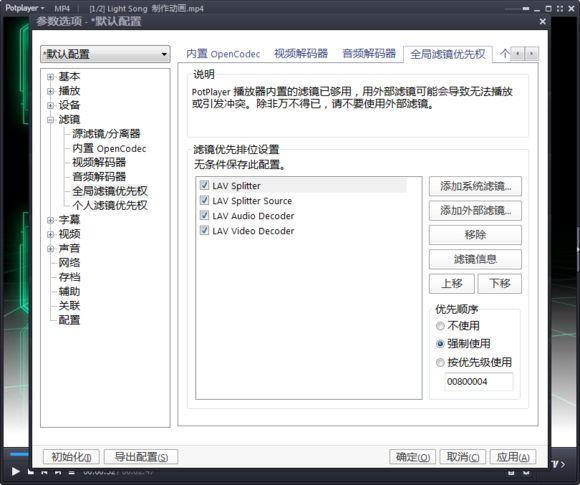Switch to the 内置 OpenCodec tab
This screenshot has height=485, width=580.
[x=223, y=54]
